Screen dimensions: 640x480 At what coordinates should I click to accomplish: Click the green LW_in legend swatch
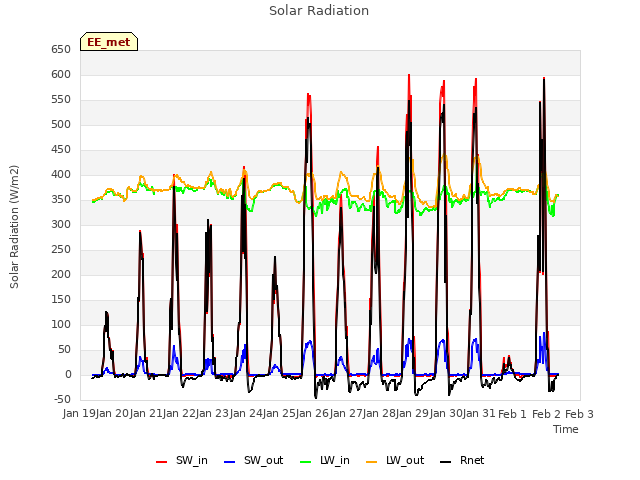[306, 462]
